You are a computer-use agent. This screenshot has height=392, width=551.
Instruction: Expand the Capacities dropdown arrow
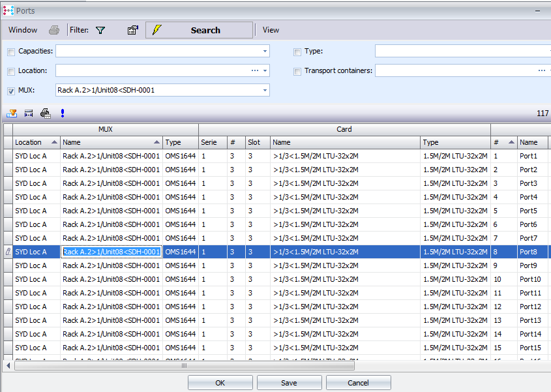265,52
